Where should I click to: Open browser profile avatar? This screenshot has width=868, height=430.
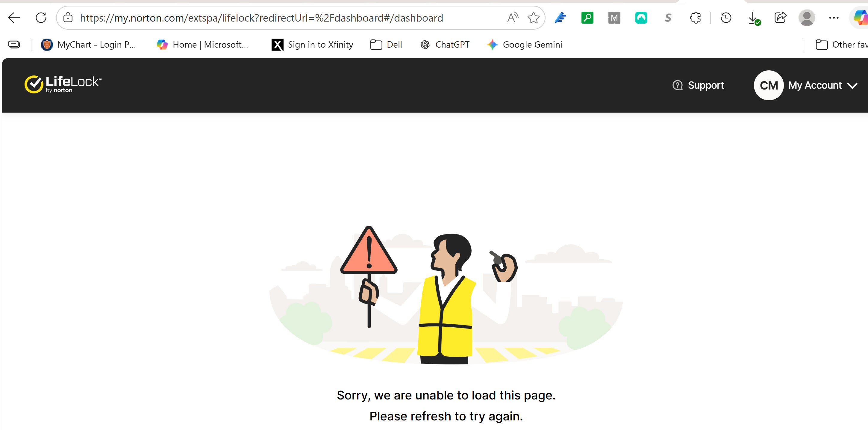[807, 18]
